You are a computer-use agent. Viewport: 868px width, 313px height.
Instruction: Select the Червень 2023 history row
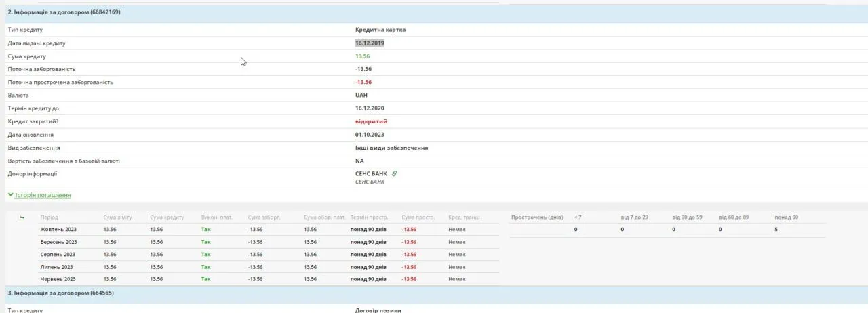pyautogui.click(x=58, y=279)
